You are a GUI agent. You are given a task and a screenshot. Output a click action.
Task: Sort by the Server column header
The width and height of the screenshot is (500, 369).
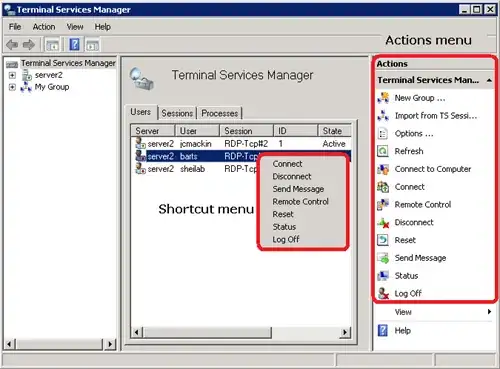tap(153, 131)
